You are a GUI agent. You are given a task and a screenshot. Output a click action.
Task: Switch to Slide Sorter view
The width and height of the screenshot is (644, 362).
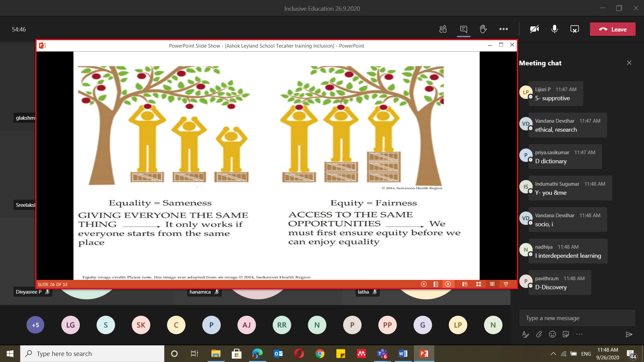(x=479, y=284)
